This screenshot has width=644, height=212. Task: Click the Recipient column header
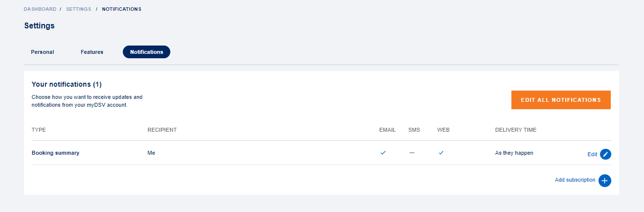162,130
